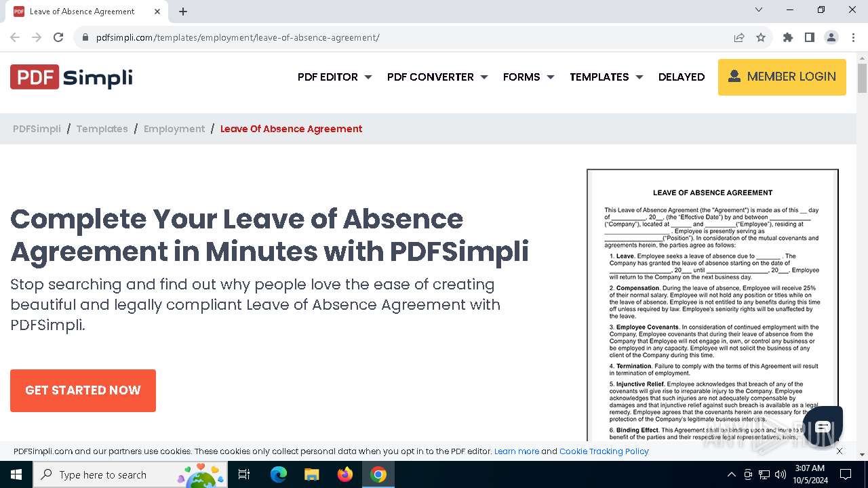Click the Leave of Absence Agreement tab
Image resolution: width=868 pixels, height=488 pixels.
(87, 12)
